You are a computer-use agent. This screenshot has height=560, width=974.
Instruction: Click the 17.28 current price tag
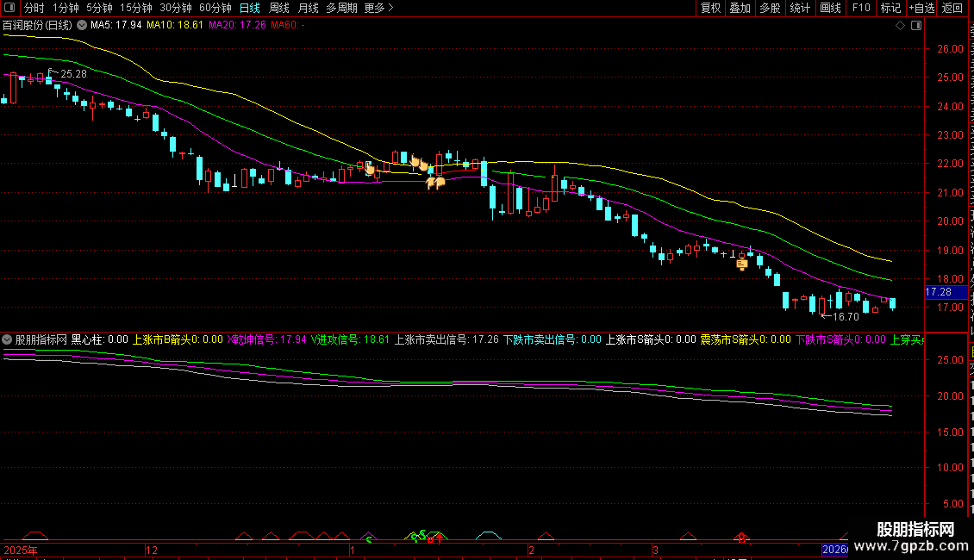(x=945, y=292)
